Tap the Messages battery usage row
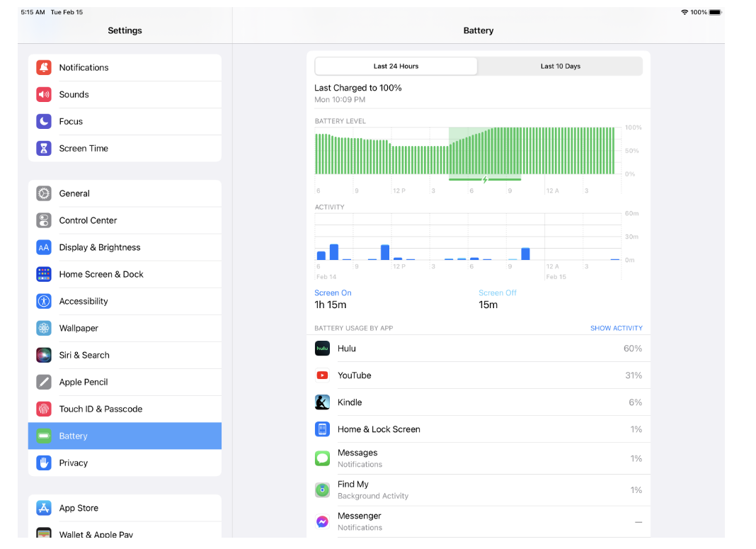Viewport: 756px width, 549px height. tap(479, 458)
